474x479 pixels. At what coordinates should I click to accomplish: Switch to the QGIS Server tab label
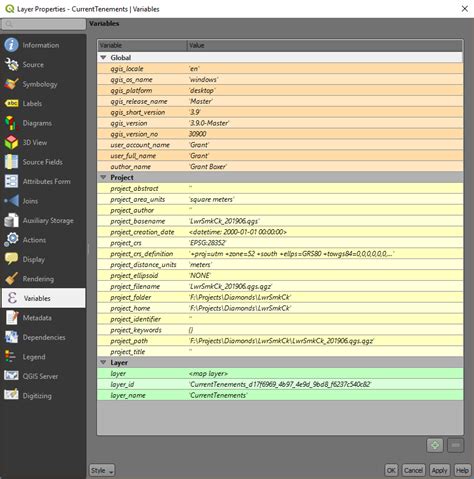[x=40, y=376]
